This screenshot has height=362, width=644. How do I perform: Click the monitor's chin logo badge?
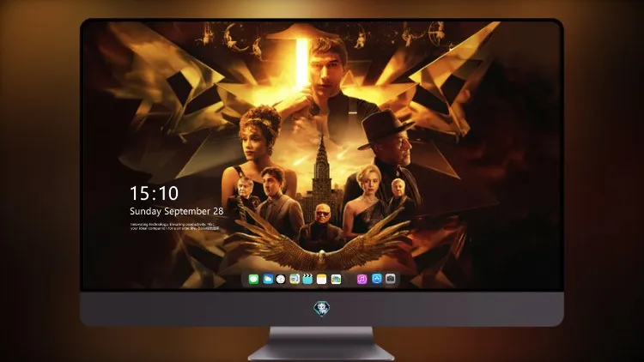pyautogui.click(x=322, y=309)
